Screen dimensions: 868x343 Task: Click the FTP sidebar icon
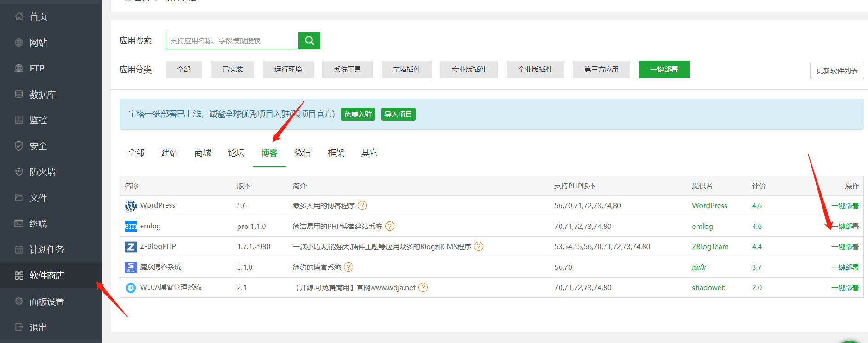19,68
